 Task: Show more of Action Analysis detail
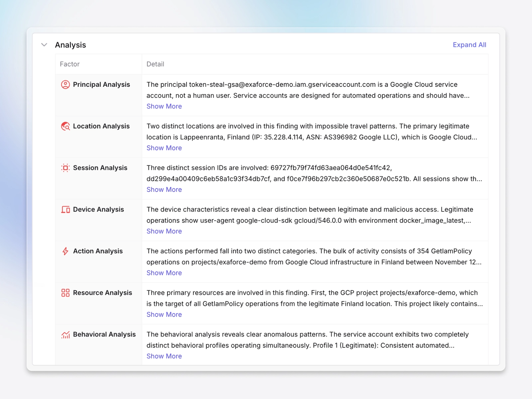[164, 273]
